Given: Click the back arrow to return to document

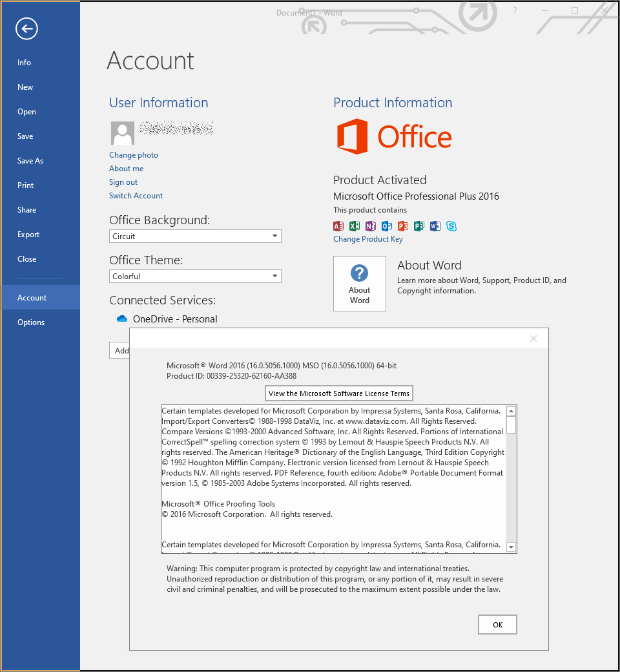Looking at the screenshot, I should (x=26, y=28).
